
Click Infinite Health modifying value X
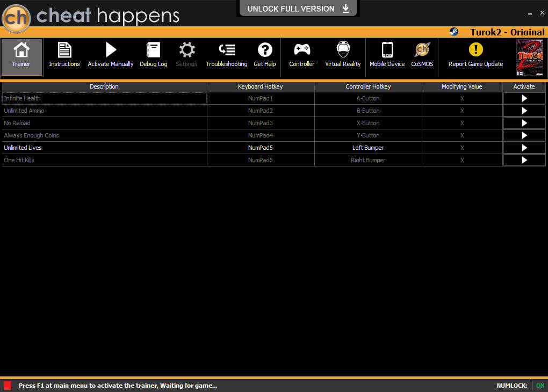[462, 98]
